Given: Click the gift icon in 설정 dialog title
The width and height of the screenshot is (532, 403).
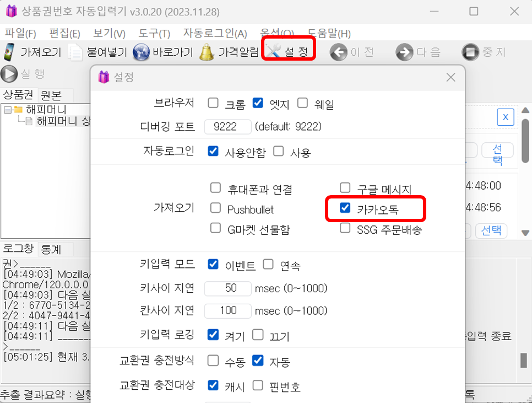Looking at the screenshot, I should 104,77.
